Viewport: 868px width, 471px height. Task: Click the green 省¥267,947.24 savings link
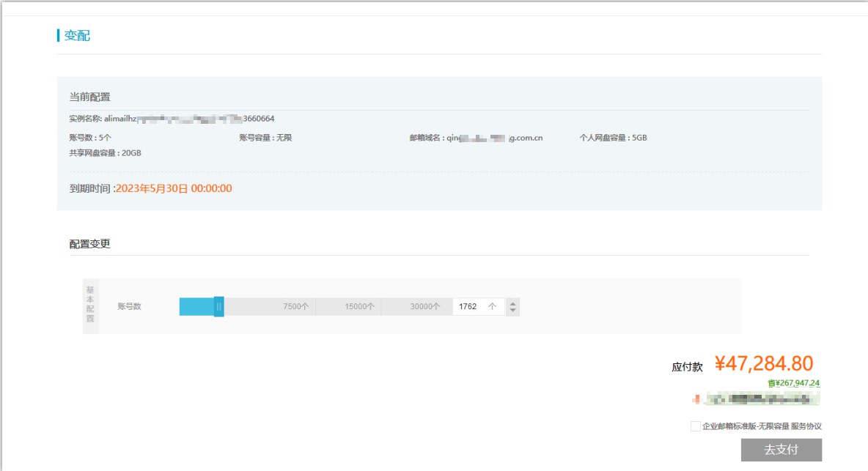click(793, 383)
